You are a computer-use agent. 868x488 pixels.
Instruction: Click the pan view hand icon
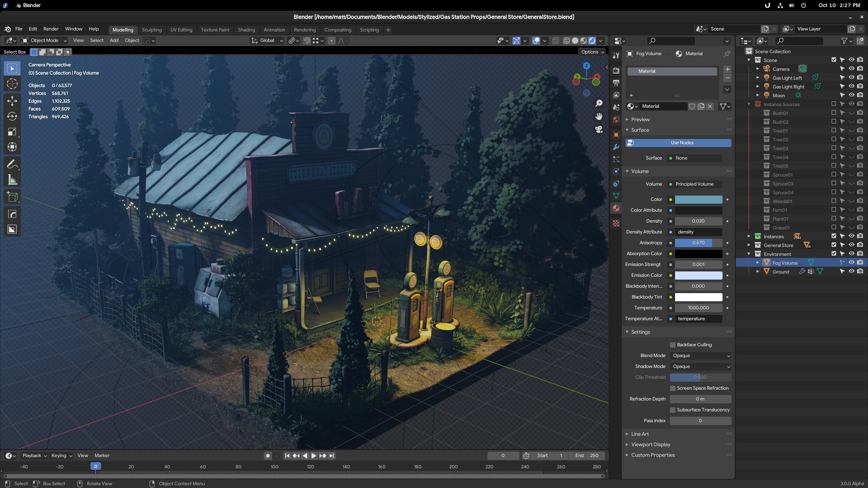[599, 116]
